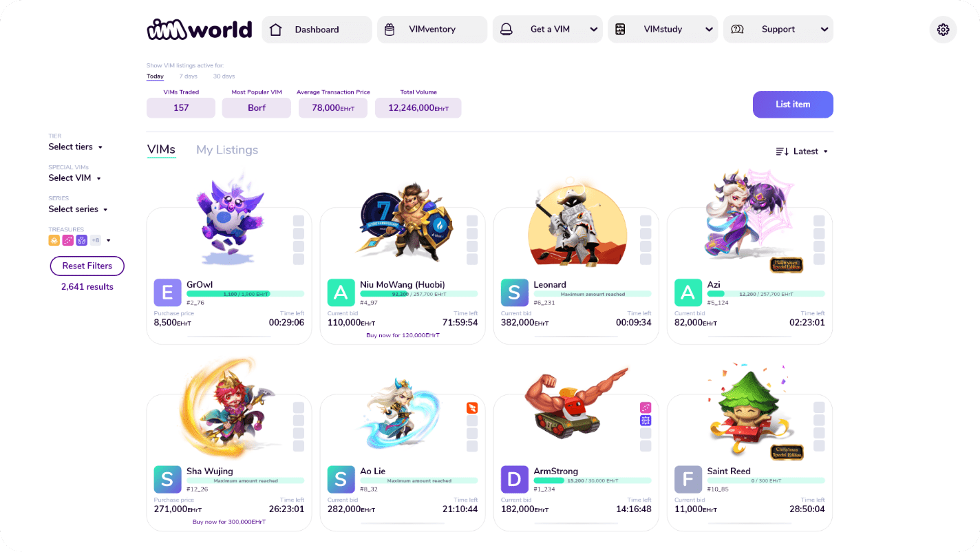Viewport: 980px width, 552px height.
Task: Click the Reset Filters button
Action: (87, 266)
